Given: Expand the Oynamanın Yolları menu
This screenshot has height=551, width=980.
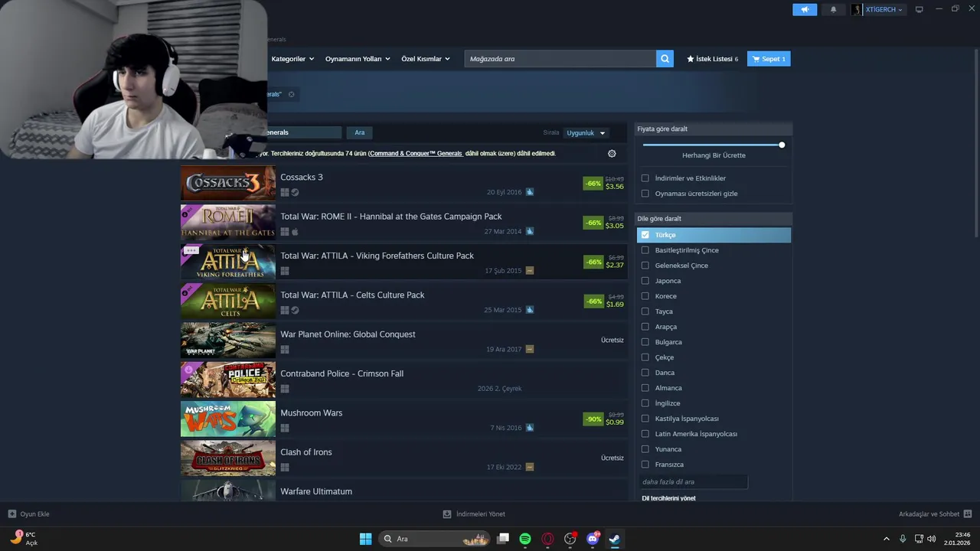Looking at the screenshot, I should click(x=358, y=59).
